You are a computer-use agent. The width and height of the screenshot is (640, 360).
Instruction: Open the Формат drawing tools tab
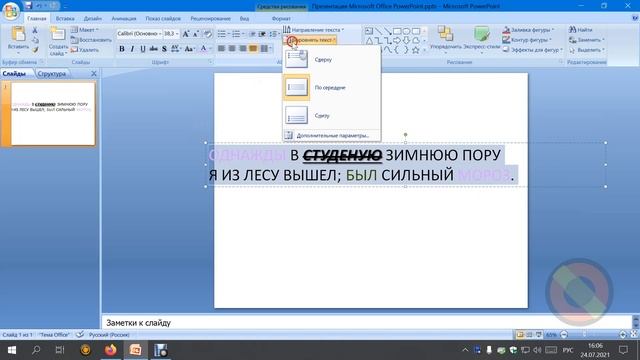pyautogui.click(x=281, y=19)
